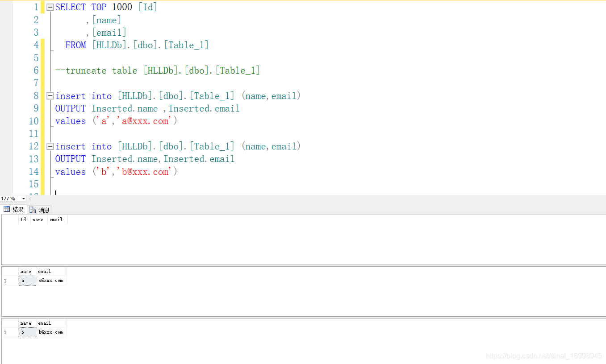This screenshot has height=364, width=606.
Task: Select row 1 header of the 'b' result
Action: coord(10,332)
